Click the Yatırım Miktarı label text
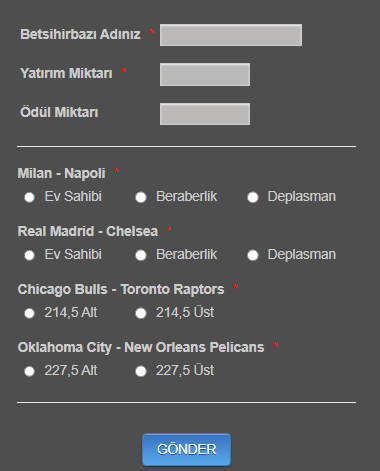Image resolution: width=380 pixels, height=471 pixels. pyautogui.click(x=66, y=73)
